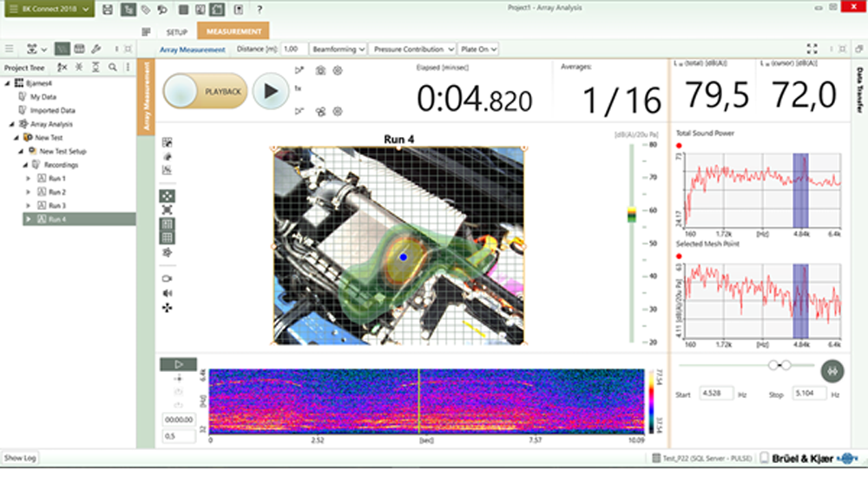Image resolution: width=868 pixels, height=496 pixels.
Task: Switch to the SETUP tab
Action: tap(176, 32)
